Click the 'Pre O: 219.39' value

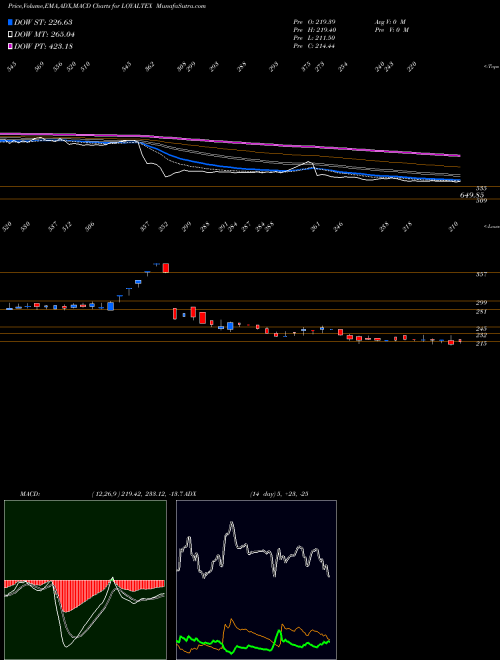pos(314,22)
